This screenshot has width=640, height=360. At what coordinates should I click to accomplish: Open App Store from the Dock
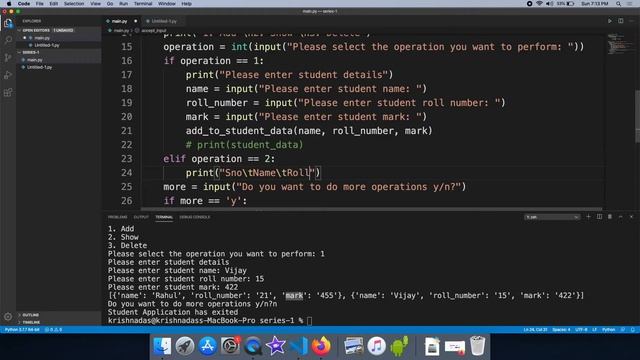click(x=207, y=346)
